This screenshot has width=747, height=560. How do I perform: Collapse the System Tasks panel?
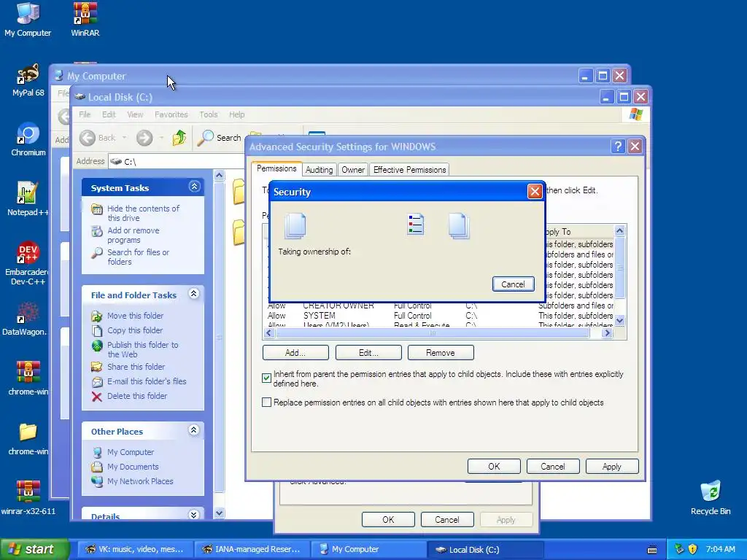(194, 187)
